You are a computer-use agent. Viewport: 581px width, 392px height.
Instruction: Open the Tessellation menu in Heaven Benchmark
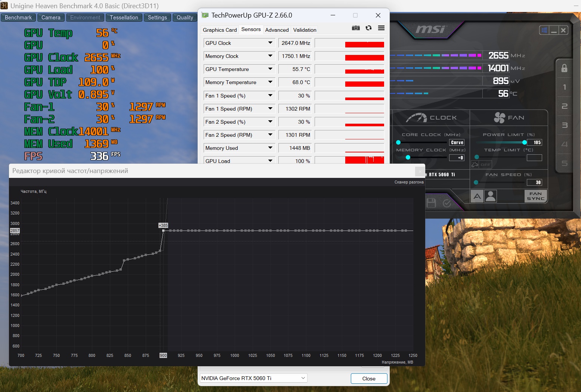click(x=124, y=18)
